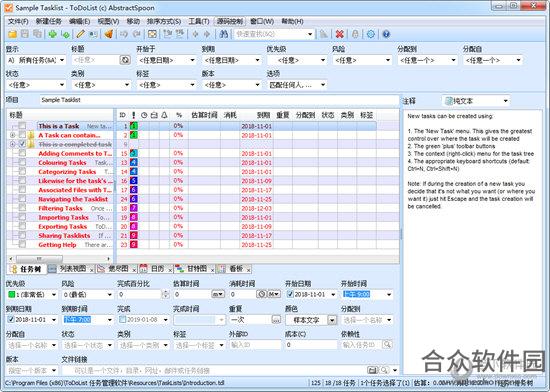
Task: Open the 新建任务 menu
Action: pos(49,21)
